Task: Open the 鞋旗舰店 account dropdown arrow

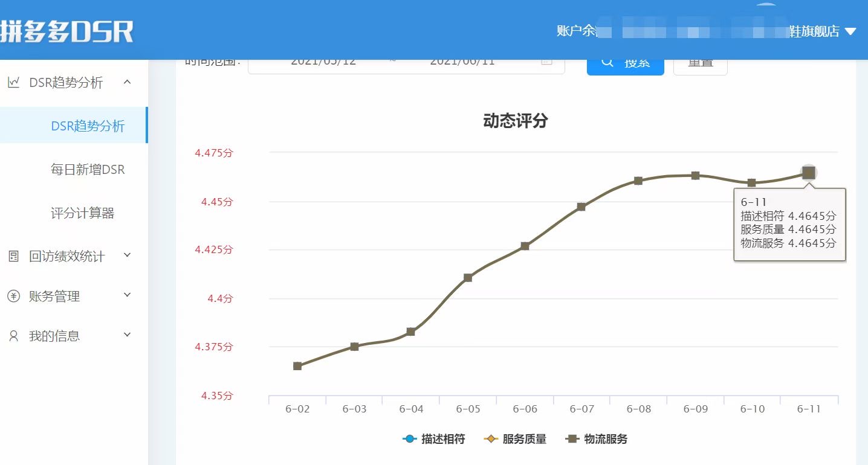Action: tap(850, 32)
